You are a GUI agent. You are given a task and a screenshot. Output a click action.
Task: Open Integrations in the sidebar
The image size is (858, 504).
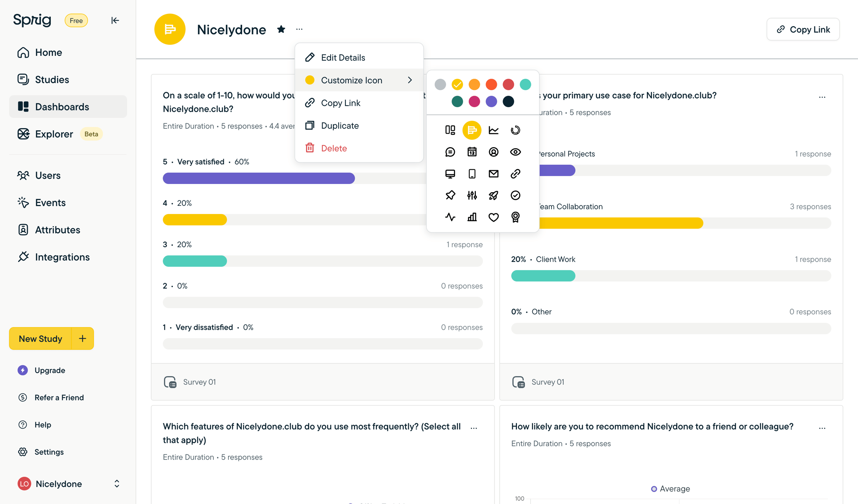(x=68, y=257)
